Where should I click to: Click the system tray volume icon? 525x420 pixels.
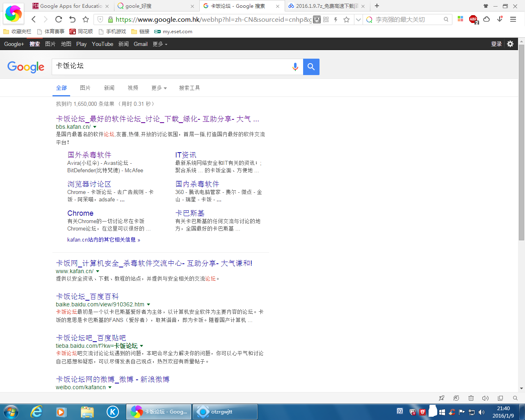pos(482,412)
